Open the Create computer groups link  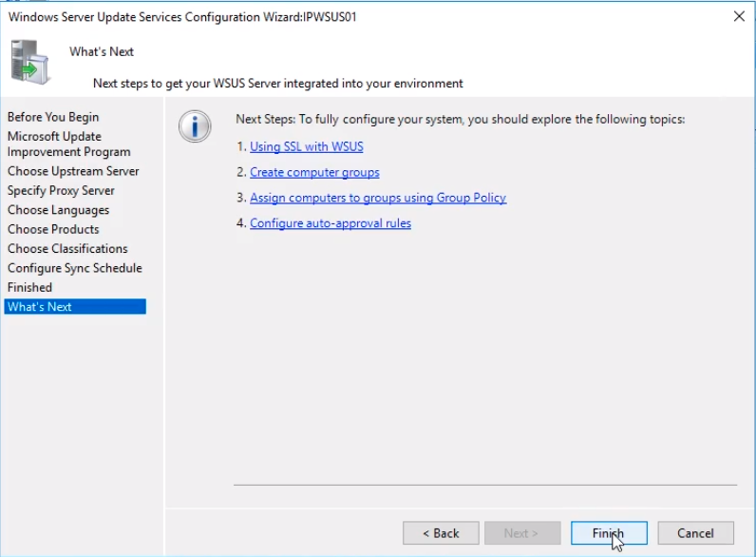(x=314, y=172)
